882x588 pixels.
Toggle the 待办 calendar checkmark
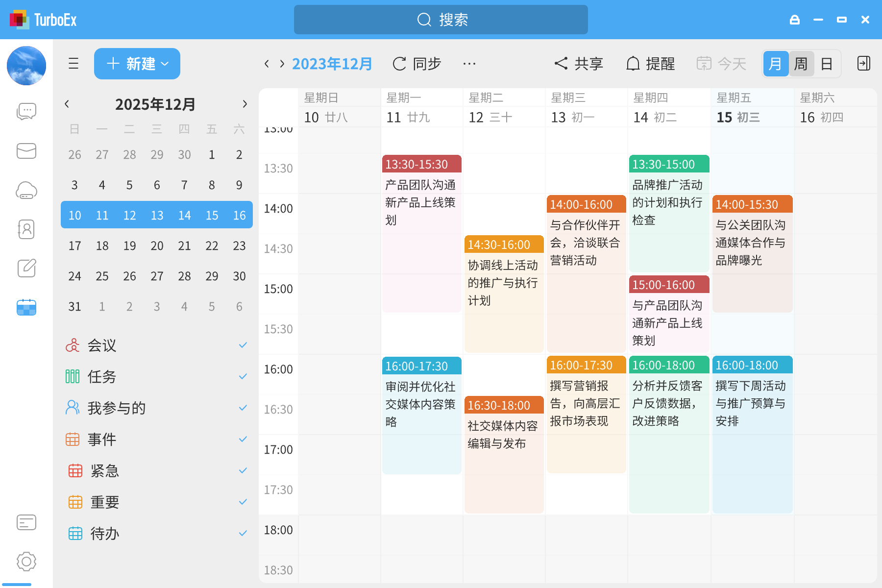click(x=243, y=533)
